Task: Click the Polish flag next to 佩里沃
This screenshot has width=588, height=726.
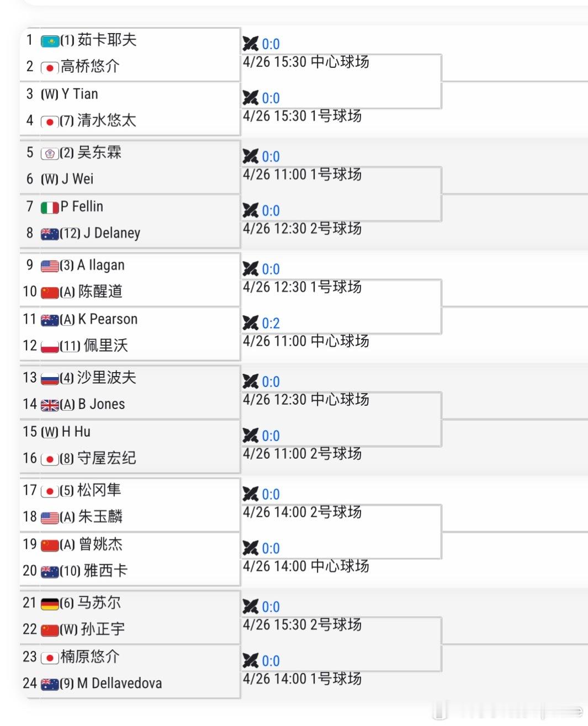Action: 50,347
